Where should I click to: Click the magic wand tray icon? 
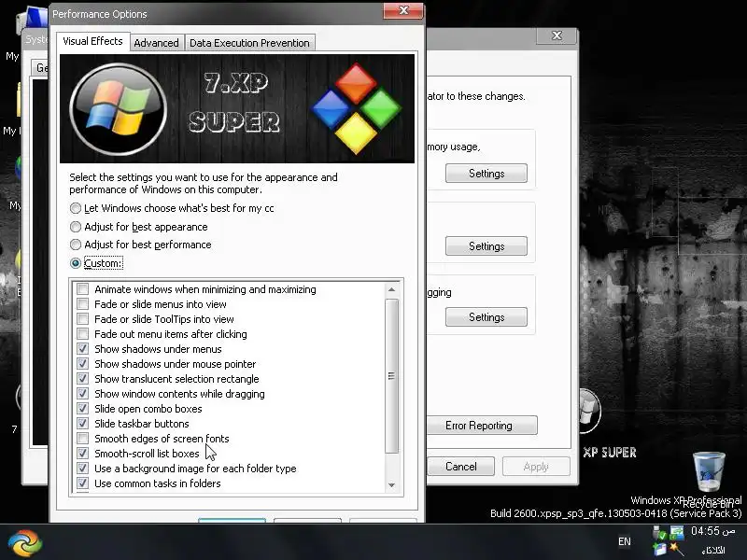tap(676, 549)
